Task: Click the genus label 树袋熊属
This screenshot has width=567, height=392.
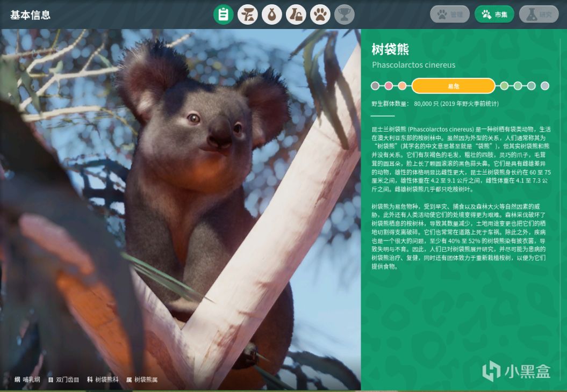Action: 146,380
